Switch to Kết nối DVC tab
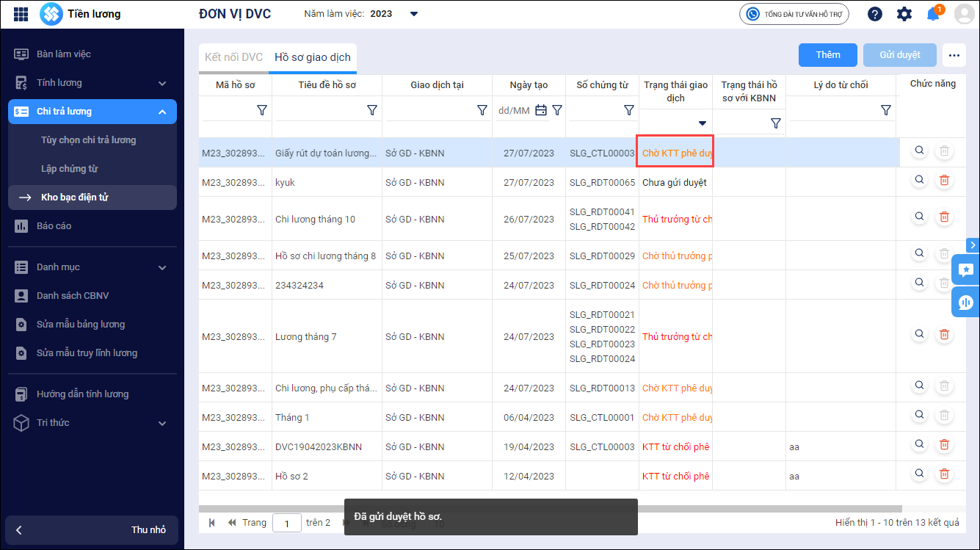Screen dimensions: 980x550 pos(233,57)
